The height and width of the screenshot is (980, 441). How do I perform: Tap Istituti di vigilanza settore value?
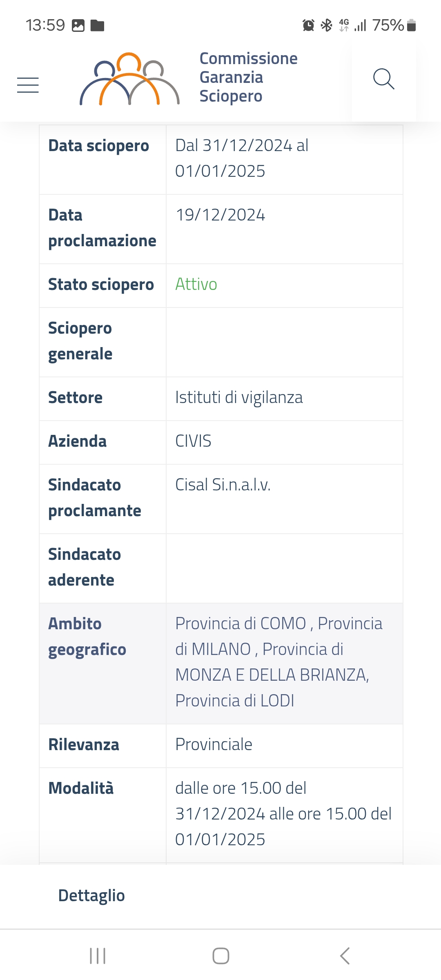[x=239, y=397]
